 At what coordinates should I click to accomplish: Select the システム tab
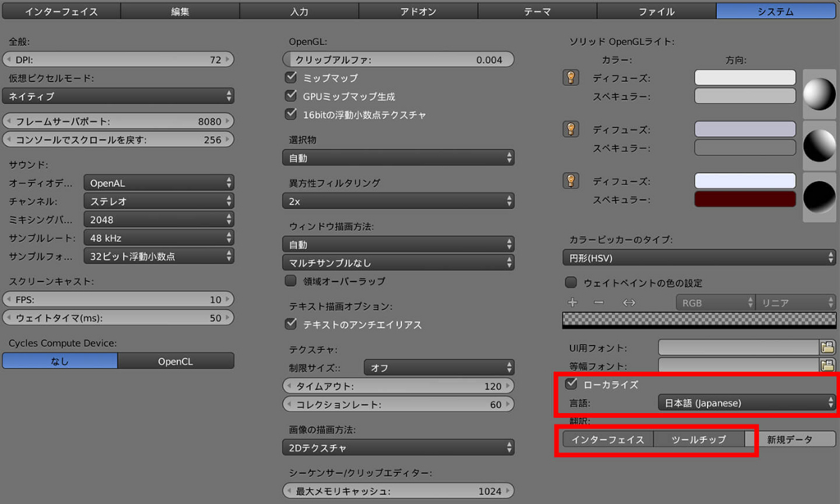(776, 11)
